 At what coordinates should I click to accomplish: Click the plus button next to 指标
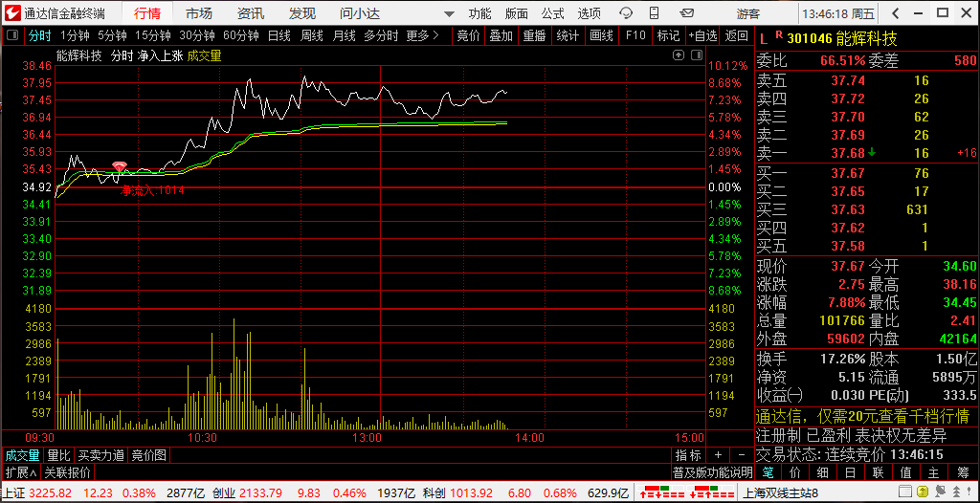tap(718, 455)
